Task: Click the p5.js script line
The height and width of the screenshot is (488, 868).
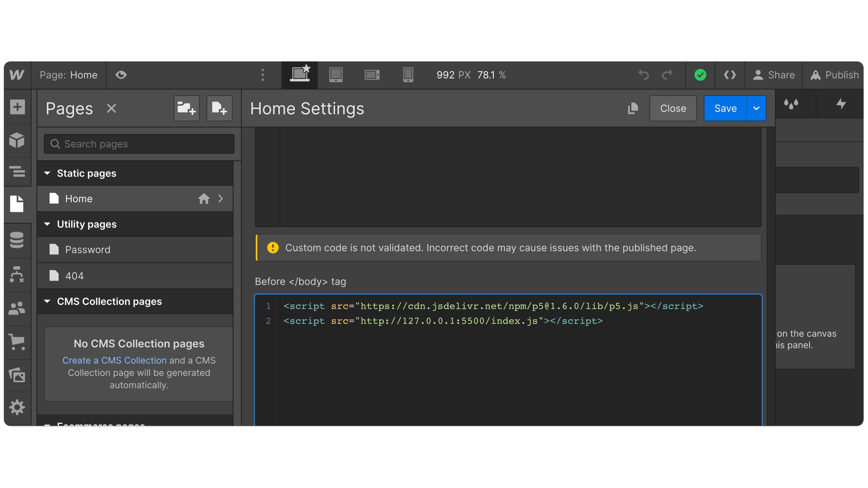Action: point(493,306)
